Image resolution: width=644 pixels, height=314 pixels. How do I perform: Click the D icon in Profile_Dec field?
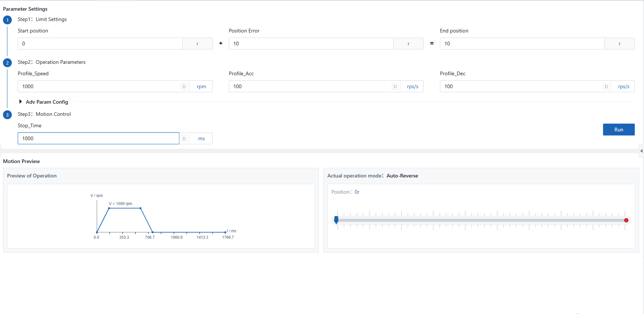click(x=606, y=86)
